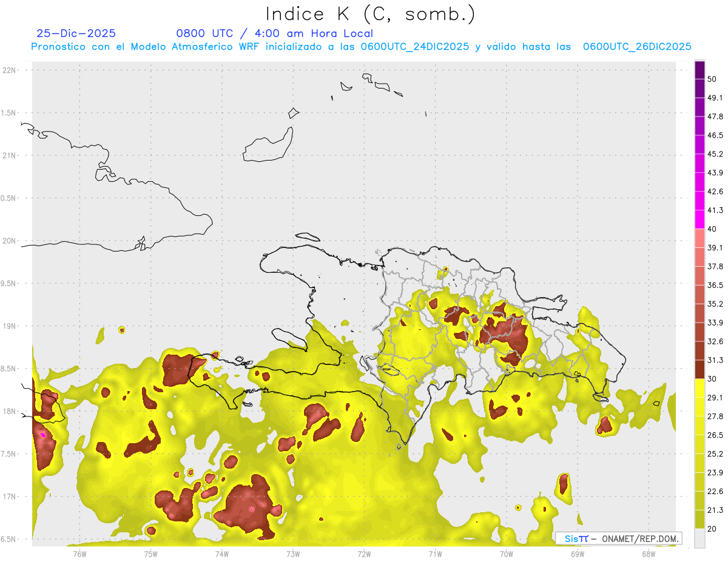This screenshot has width=728, height=562.
Task: Click the "74W" longitude axis label
Action: [x=222, y=554]
